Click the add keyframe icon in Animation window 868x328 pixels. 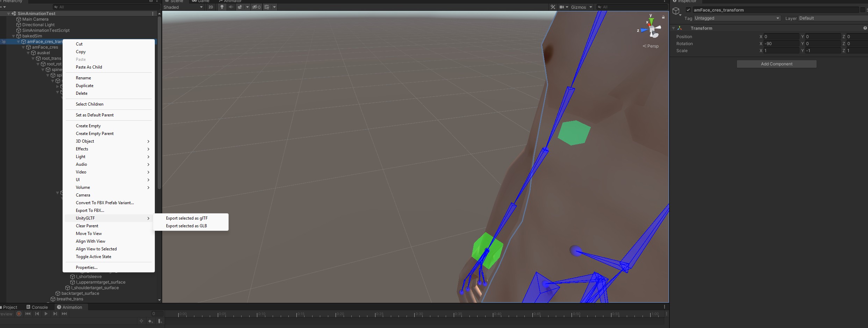(151, 321)
